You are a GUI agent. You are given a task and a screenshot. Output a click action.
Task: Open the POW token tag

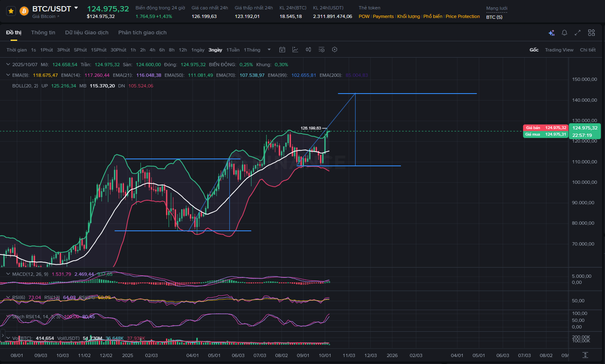coord(364,16)
